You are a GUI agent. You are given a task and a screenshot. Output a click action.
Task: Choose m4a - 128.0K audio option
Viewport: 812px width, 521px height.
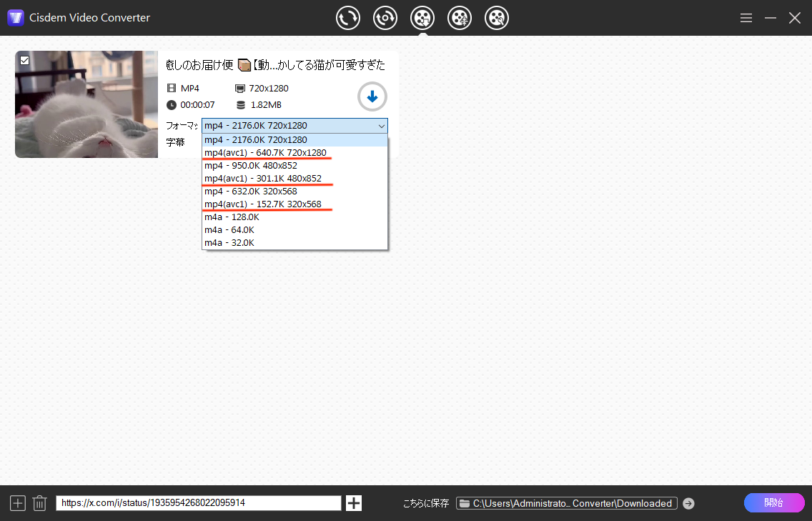pos(294,217)
